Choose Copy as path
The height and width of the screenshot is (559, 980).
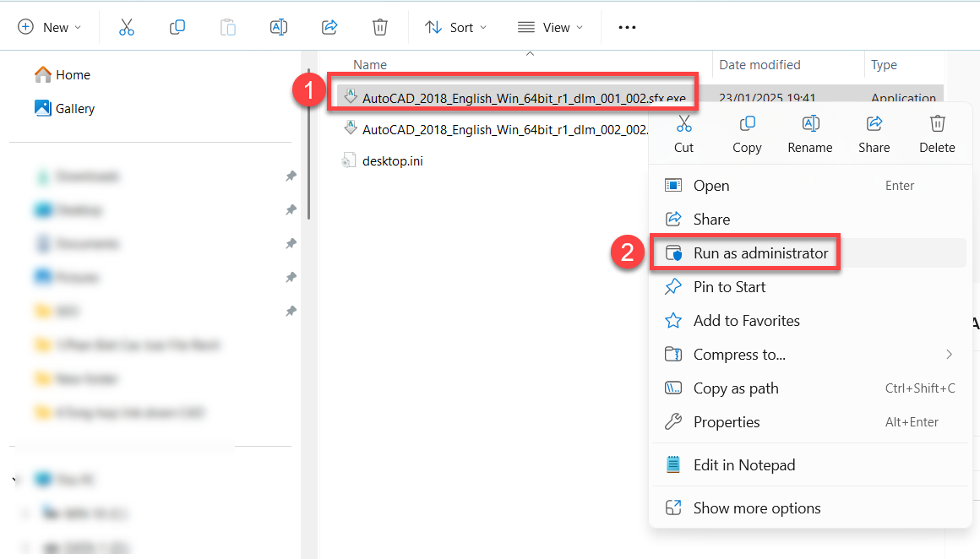[810, 388]
